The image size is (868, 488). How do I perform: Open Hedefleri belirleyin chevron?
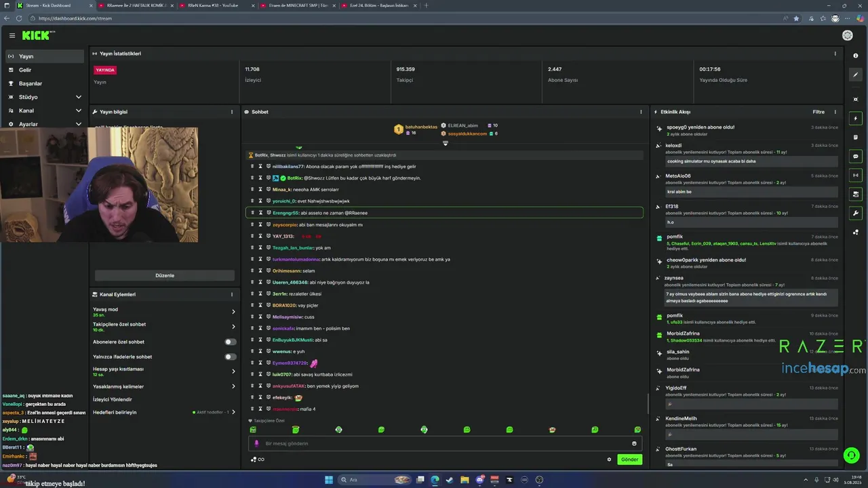[x=234, y=412]
